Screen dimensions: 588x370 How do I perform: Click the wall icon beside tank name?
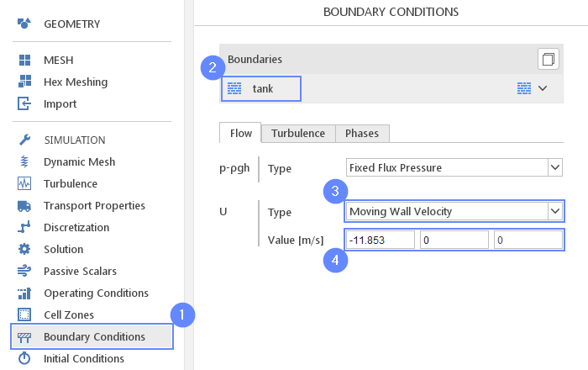pyautogui.click(x=234, y=88)
